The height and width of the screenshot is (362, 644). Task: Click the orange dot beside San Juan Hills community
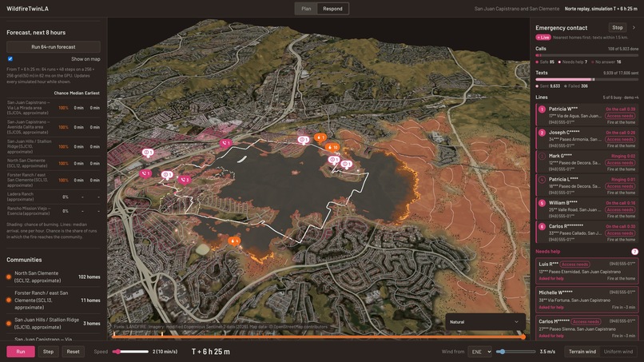pos(9,324)
